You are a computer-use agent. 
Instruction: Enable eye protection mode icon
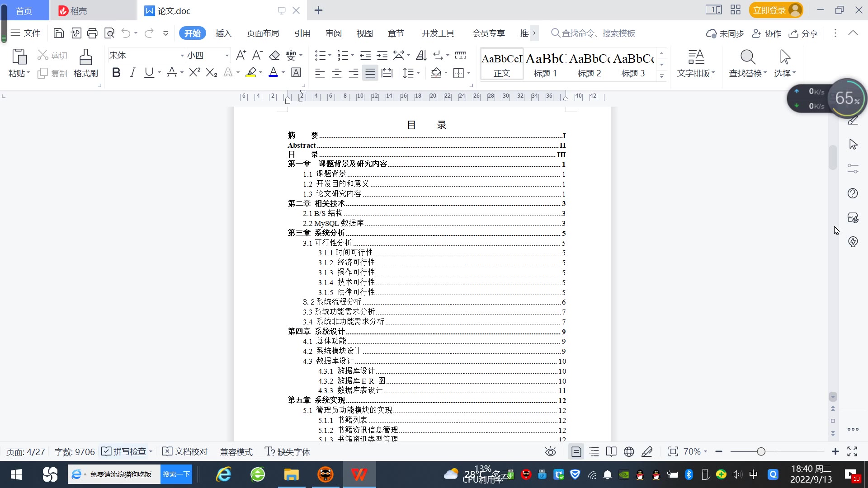coord(550,452)
